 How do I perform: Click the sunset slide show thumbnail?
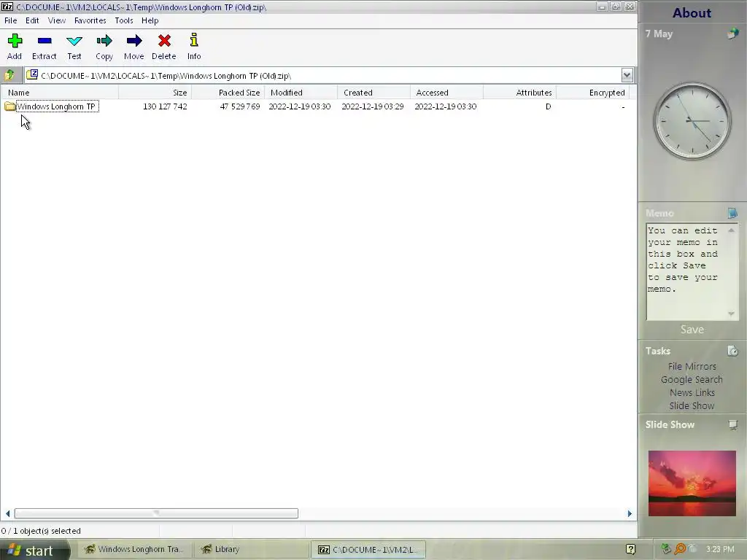(x=692, y=483)
